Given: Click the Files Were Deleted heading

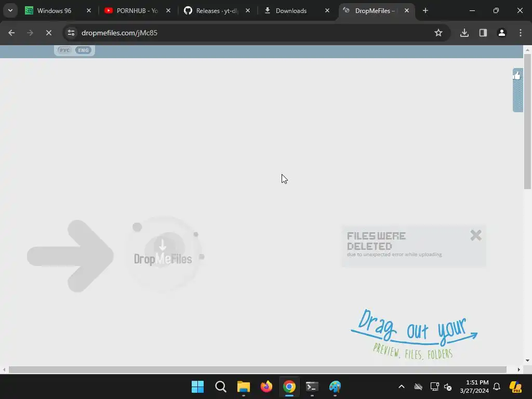Looking at the screenshot, I should (x=376, y=241).
